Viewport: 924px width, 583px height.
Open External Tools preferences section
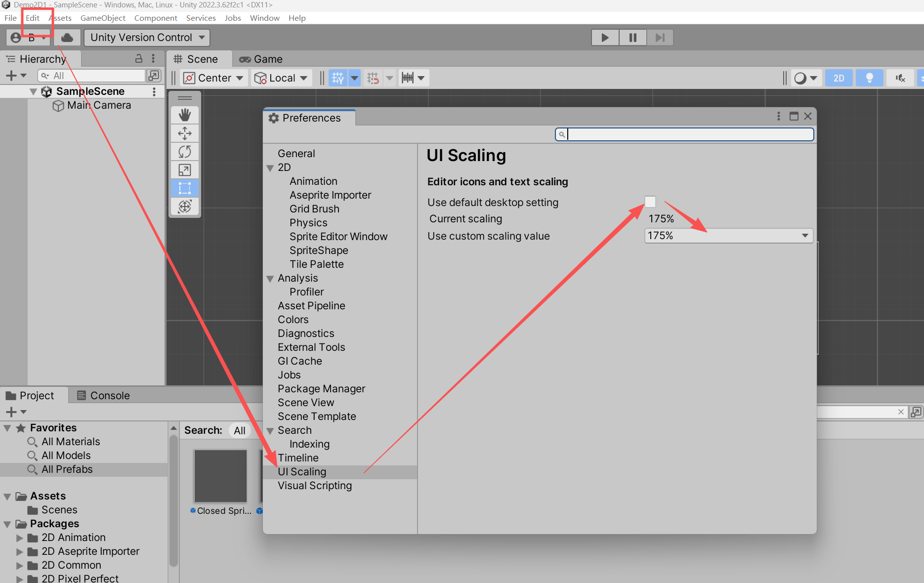click(311, 347)
